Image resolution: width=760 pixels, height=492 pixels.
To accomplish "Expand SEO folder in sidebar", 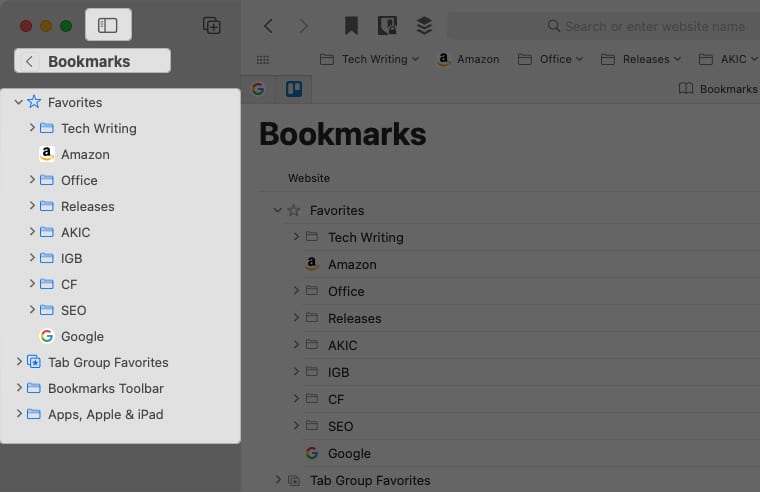I will (x=32, y=310).
